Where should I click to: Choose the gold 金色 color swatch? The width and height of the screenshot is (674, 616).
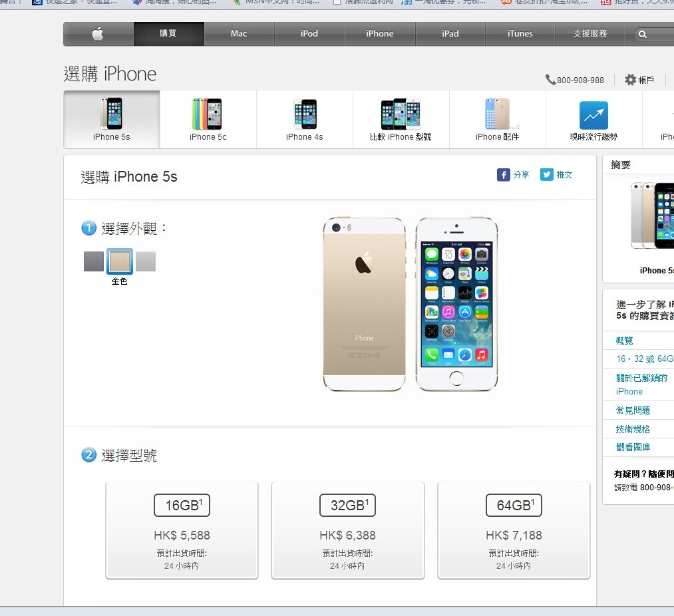[x=120, y=261]
